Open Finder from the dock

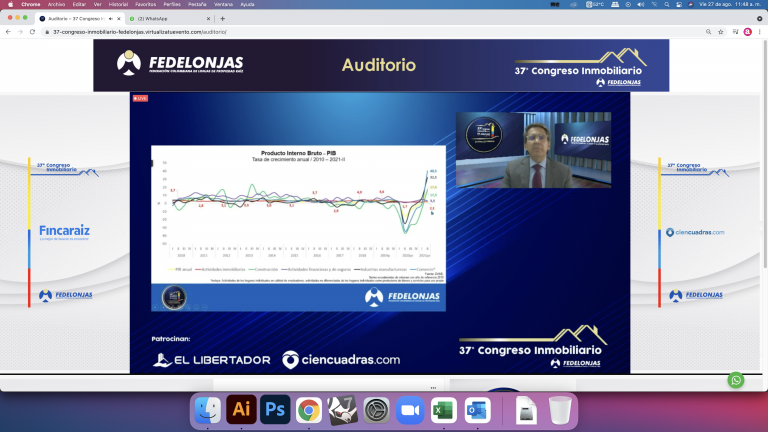point(208,410)
